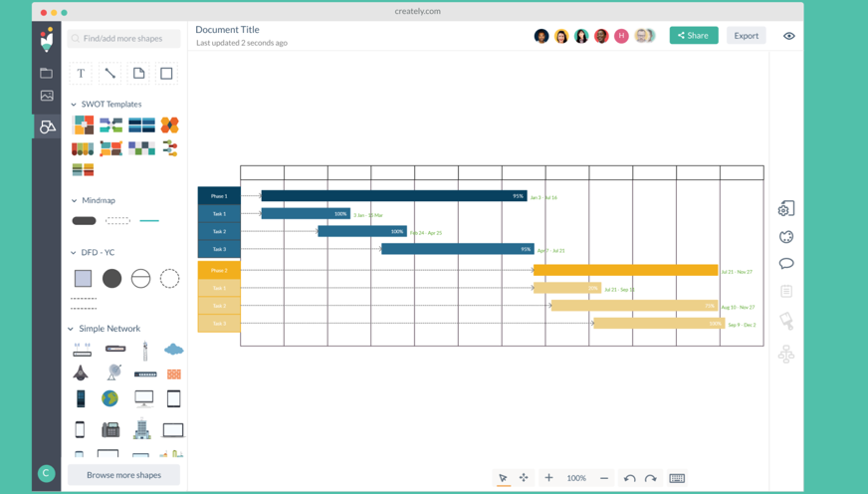Screen dimensions: 868x494
Task: Select the blue Task 2 Gantt bar
Action: point(362,231)
